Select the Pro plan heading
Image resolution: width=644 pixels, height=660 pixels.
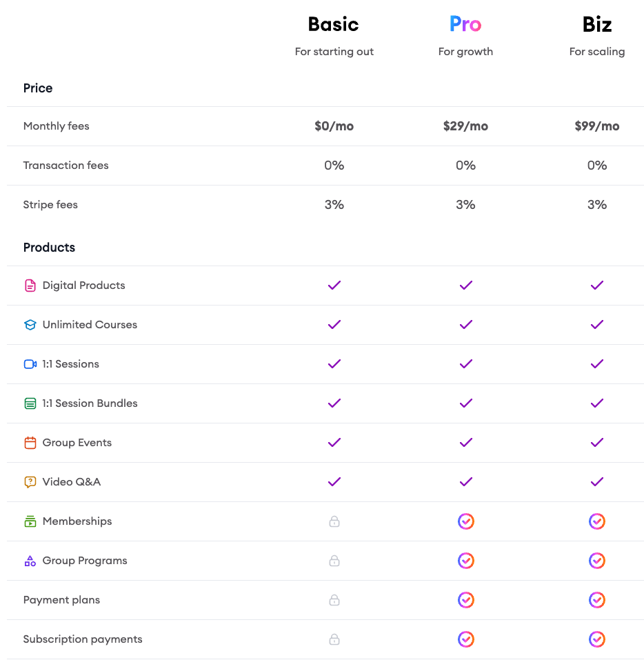coord(465,25)
